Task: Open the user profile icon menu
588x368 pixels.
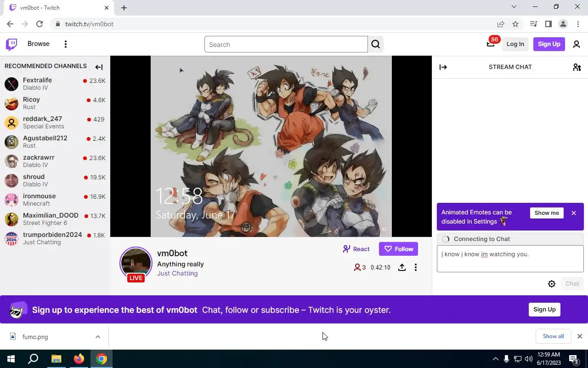Action: (x=577, y=44)
